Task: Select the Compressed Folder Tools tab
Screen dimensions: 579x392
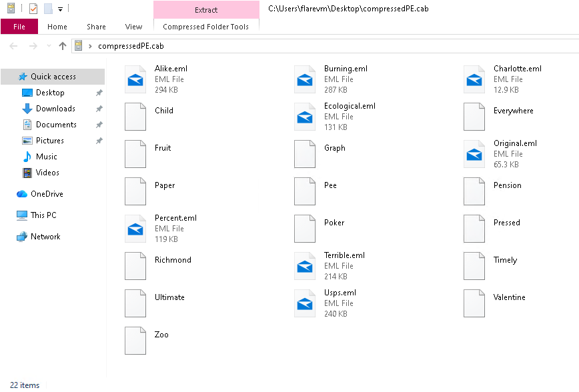Action: 205,27
